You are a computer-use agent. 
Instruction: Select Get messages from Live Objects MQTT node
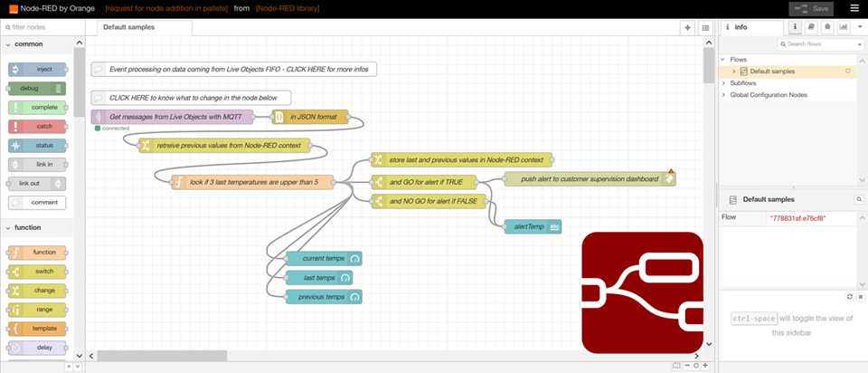(172, 117)
